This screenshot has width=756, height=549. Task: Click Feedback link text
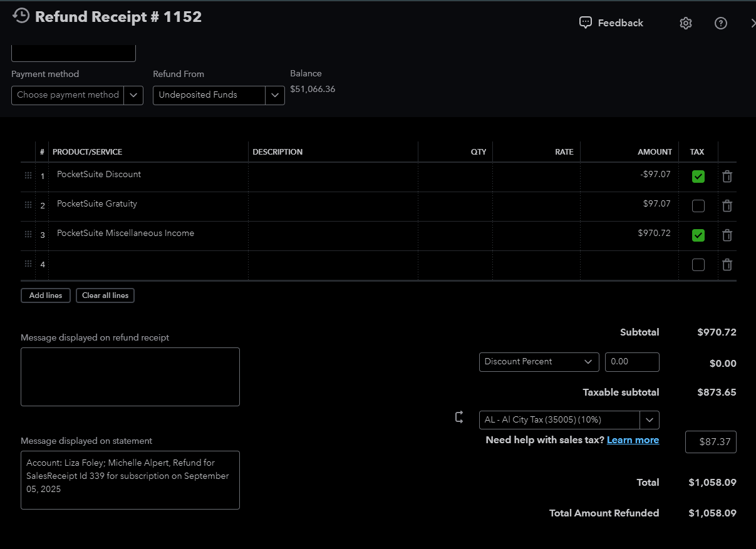tap(621, 23)
